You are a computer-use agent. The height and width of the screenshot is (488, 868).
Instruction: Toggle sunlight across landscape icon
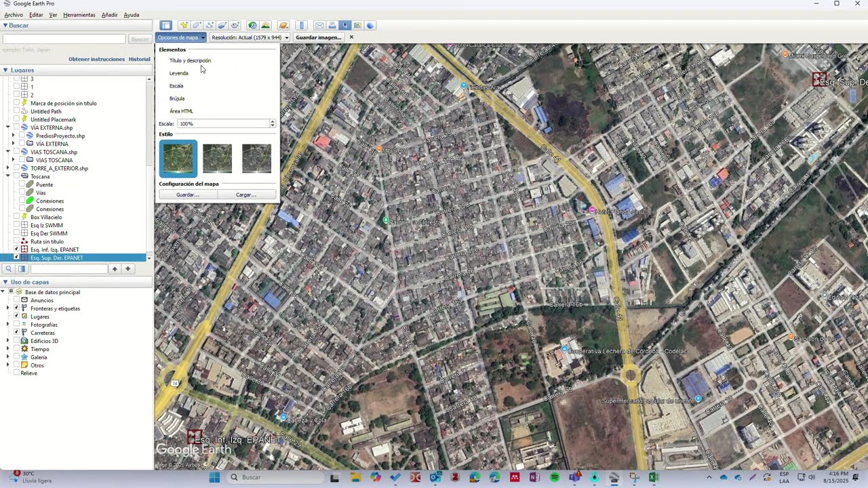tap(265, 26)
